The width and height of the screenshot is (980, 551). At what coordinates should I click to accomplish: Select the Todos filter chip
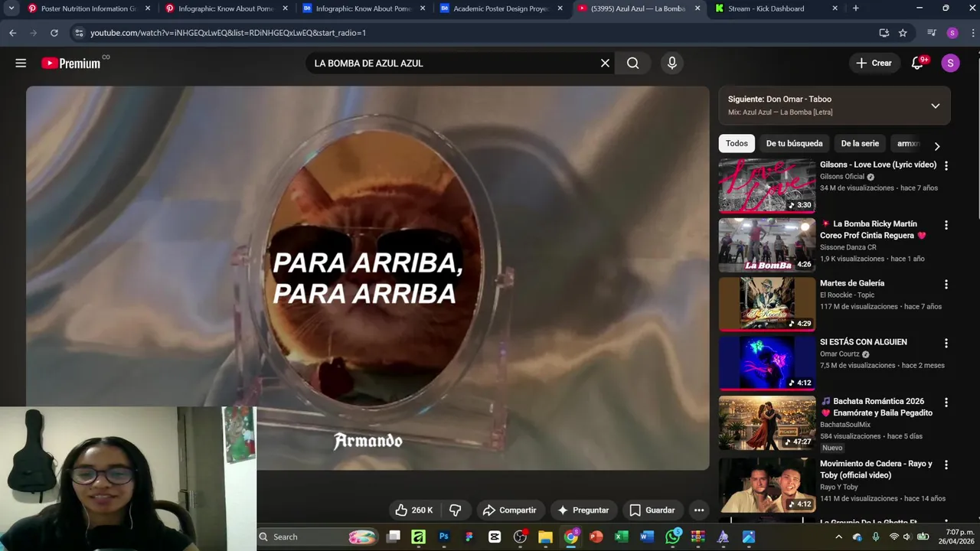pyautogui.click(x=737, y=143)
